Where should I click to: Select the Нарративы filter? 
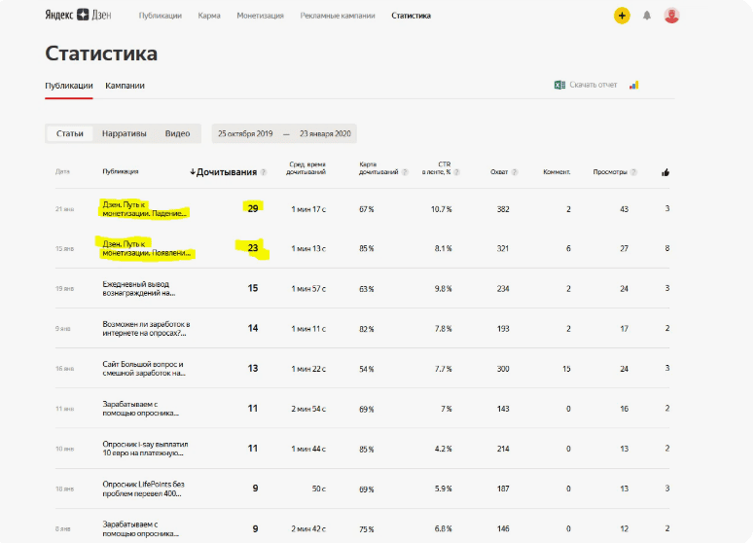(124, 133)
